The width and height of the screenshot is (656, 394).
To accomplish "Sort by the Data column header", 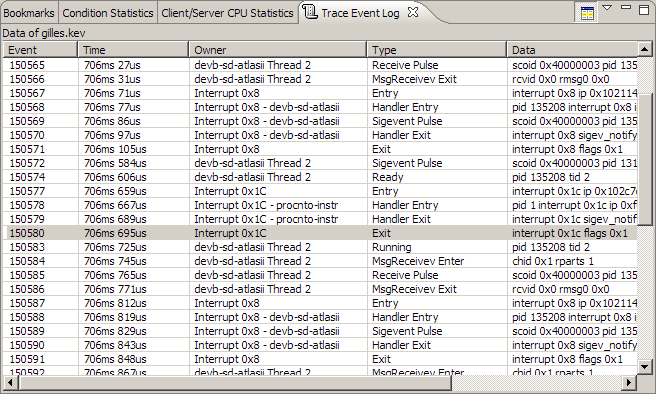I will pos(572,50).
